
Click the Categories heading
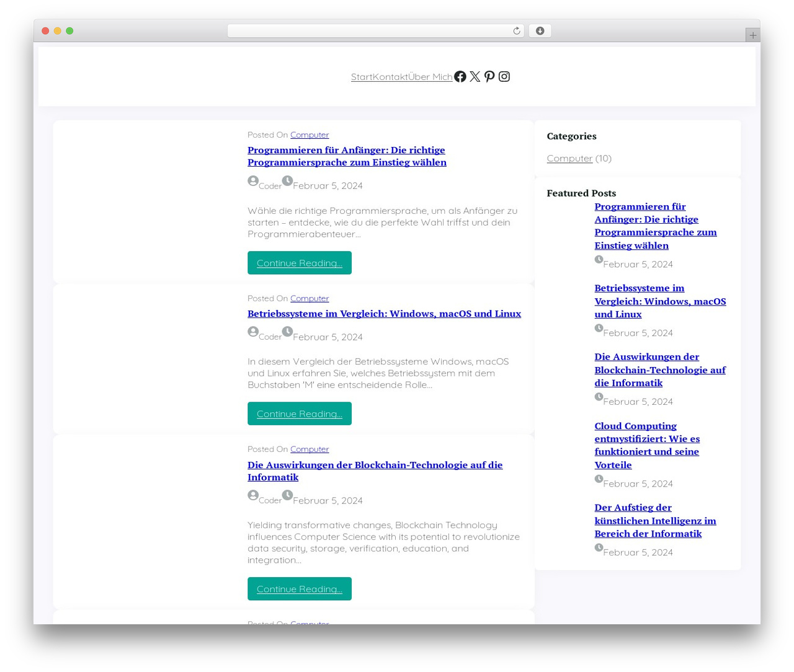(571, 136)
